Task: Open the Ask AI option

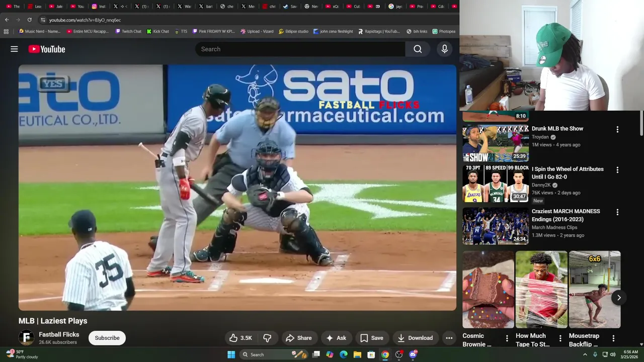Action: [336, 338]
